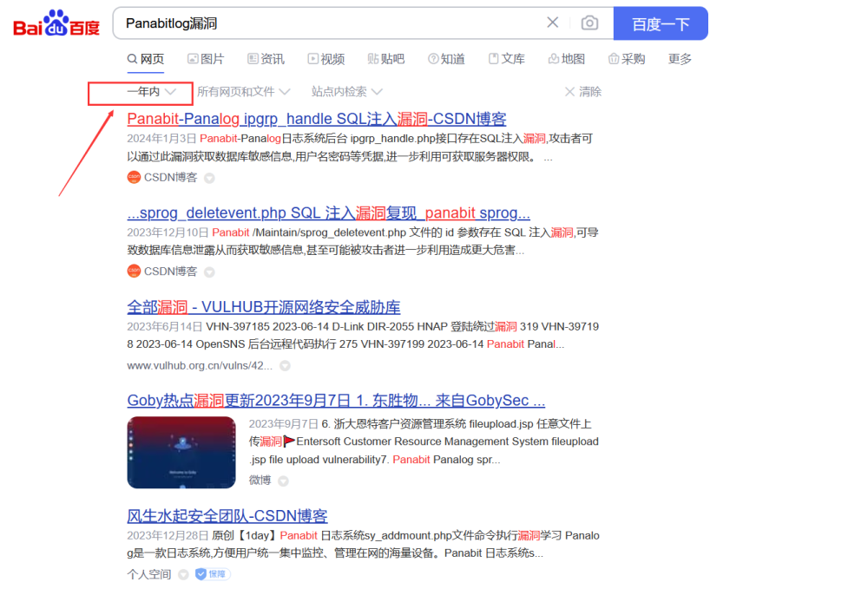
Task: Click CSDN博客 source under ipgrp_handle result
Action: click(170, 178)
